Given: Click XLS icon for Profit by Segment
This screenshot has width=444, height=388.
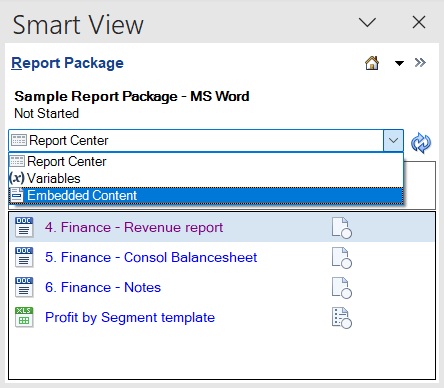Looking at the screenshot, I should pyautogui.click(x=24, y=317).
